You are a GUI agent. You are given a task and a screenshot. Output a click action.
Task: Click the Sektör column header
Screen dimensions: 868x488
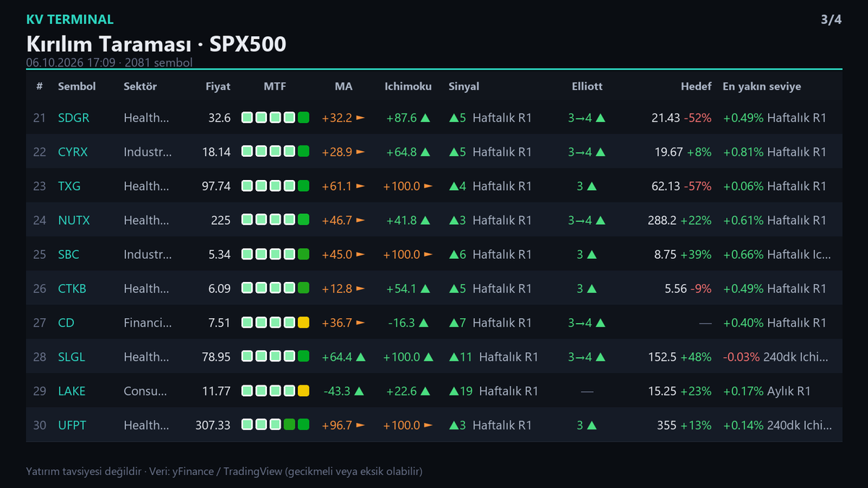[x=140, y=86]
